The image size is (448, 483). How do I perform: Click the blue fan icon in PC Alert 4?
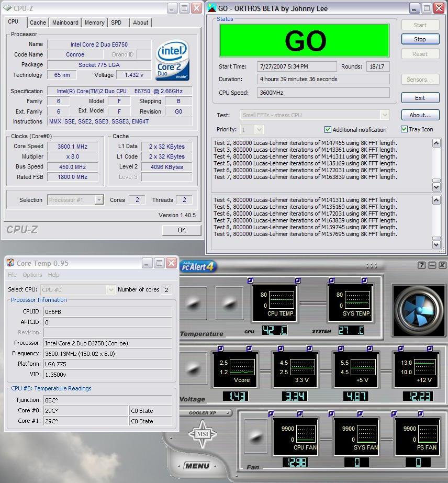pyautogui.click(x=418, y=310)
